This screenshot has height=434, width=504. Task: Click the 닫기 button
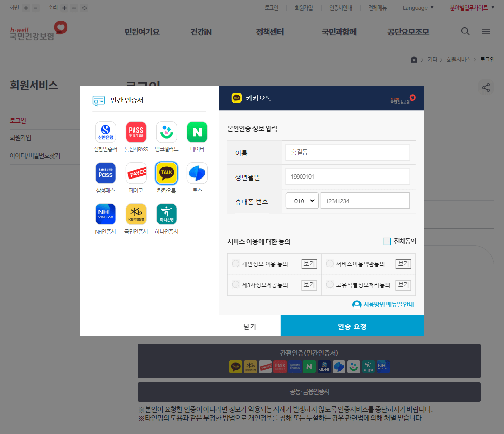coord(250,326)
